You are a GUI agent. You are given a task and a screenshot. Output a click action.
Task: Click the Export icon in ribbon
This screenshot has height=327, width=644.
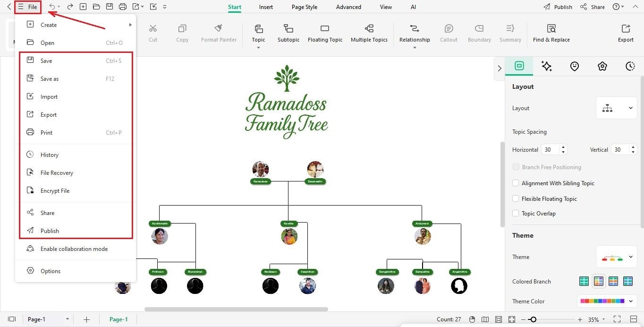(x=626, y=33)
